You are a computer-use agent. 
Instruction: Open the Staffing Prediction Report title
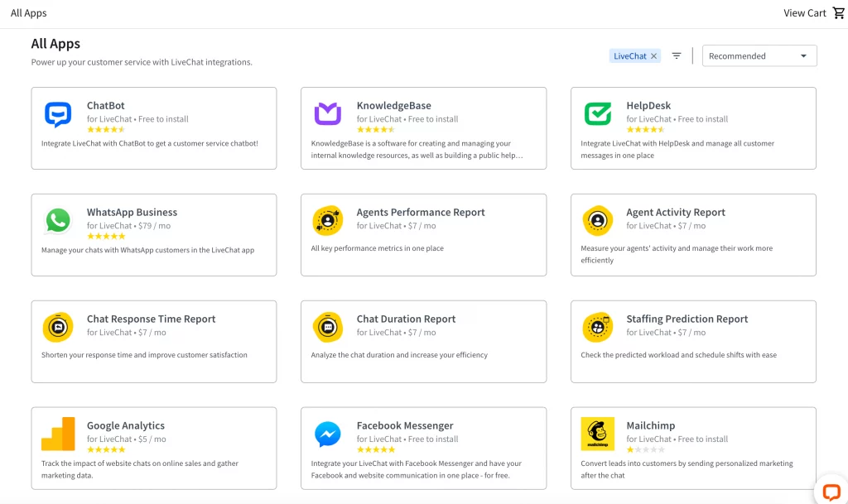point(687,319)
